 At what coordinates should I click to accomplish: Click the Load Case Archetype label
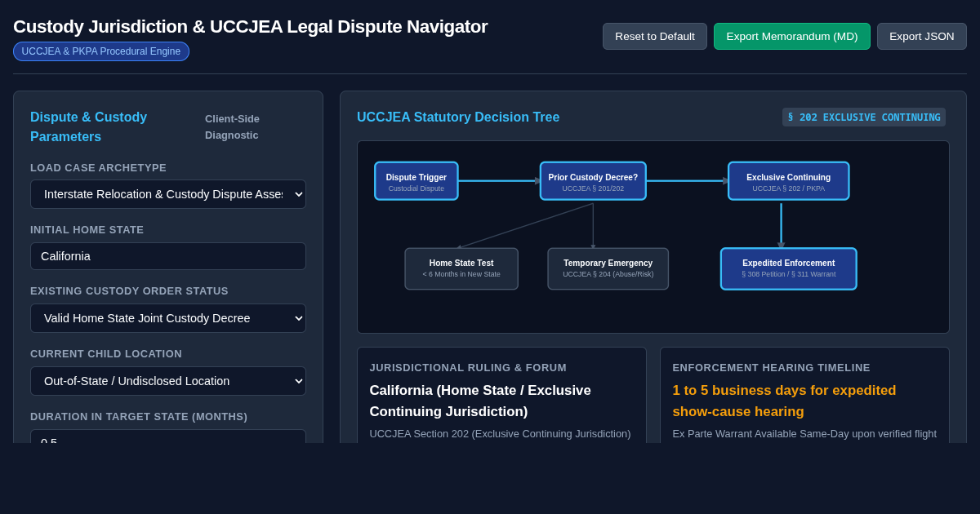coord(99,168)
